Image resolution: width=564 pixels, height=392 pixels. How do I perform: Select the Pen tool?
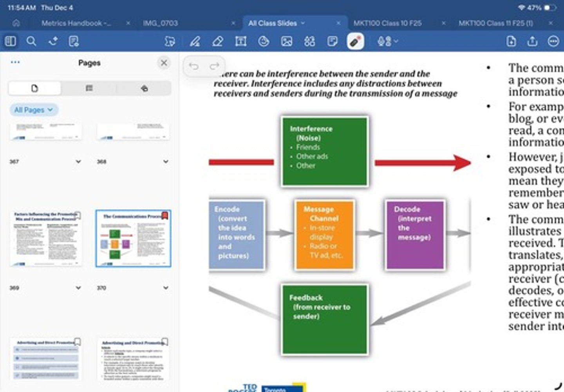tap(195, 41)
